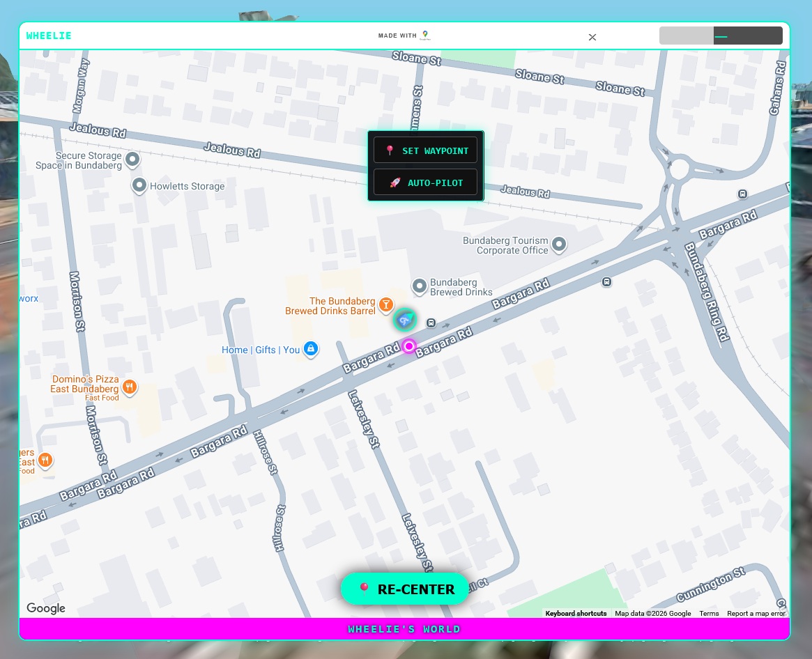Click the Wheelie's World magenta banner

pyautogui.click(x=404, y=629)
